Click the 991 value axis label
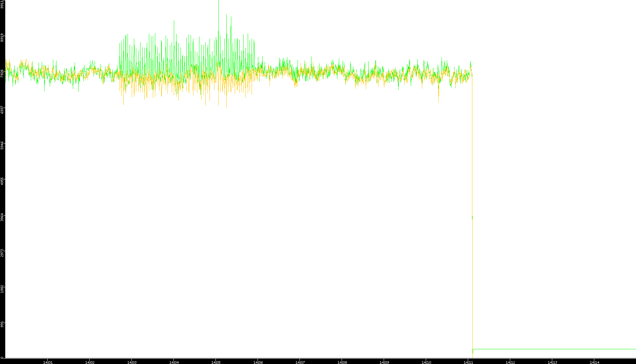Screen dimensions: 636x364 [2, 325]
